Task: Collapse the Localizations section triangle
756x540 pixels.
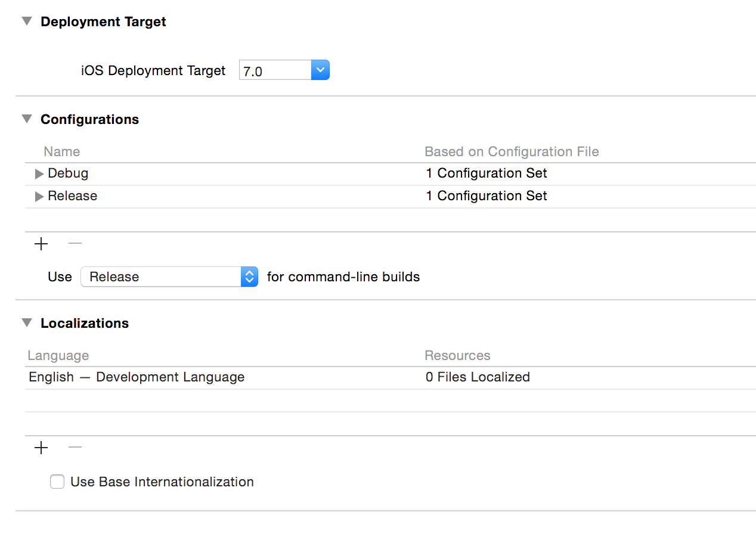Action: [x=26, y=323]
